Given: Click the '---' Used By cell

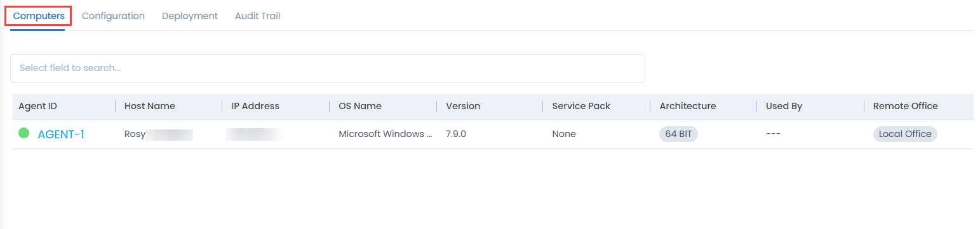Looking at the screenshot, I should click(773, 134).
